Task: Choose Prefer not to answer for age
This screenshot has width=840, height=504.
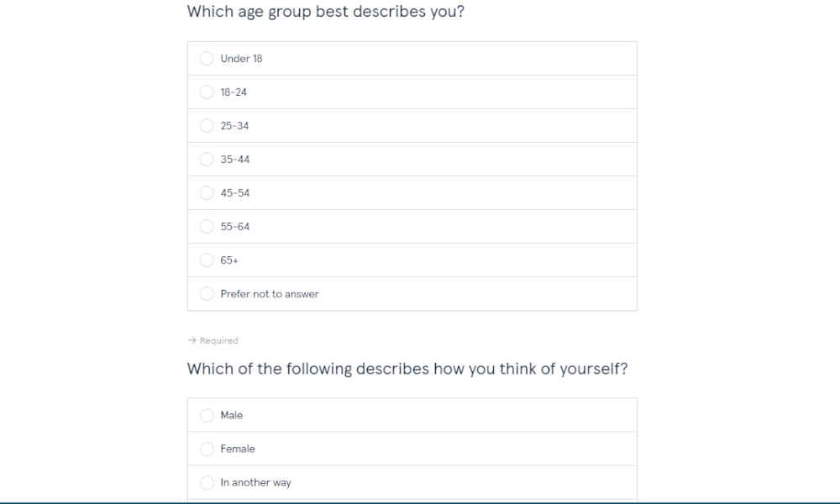Action: (x=207, y=293)
